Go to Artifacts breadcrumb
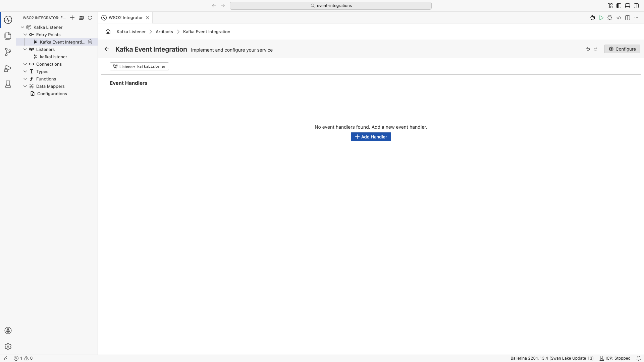The image size is (644, 362). 164,32
